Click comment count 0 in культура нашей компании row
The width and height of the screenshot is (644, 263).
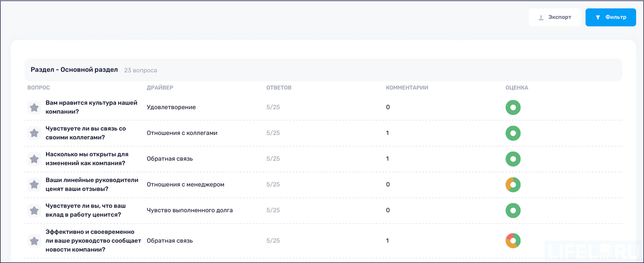click(388, 107)
